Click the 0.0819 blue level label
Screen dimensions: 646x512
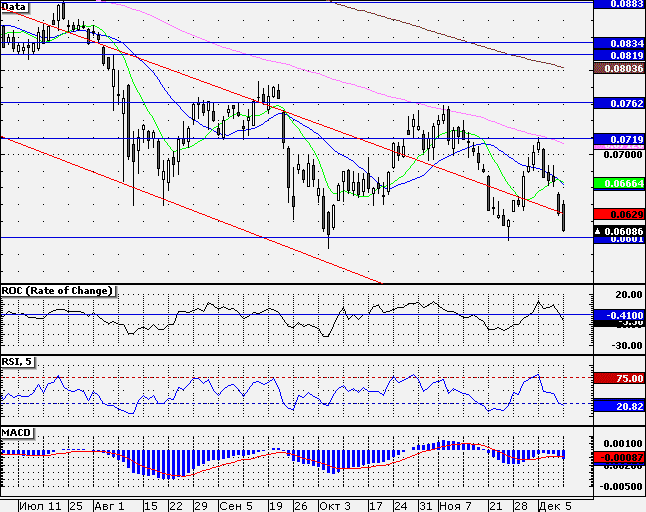coord(620,55)
